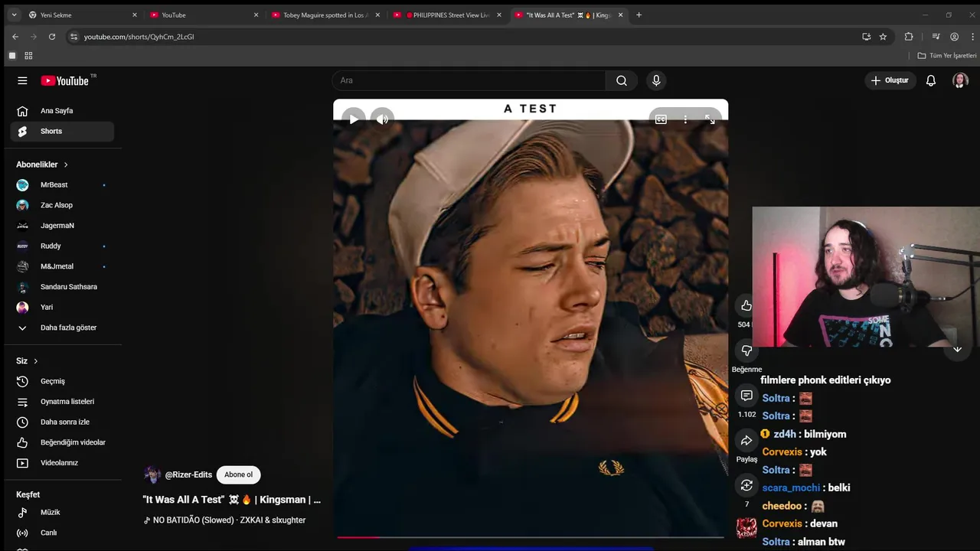Image resolution: width=980 pixels, height=551 pixels.
Task: Go back with browser back arrow
Action: click(x=15, y=37)
